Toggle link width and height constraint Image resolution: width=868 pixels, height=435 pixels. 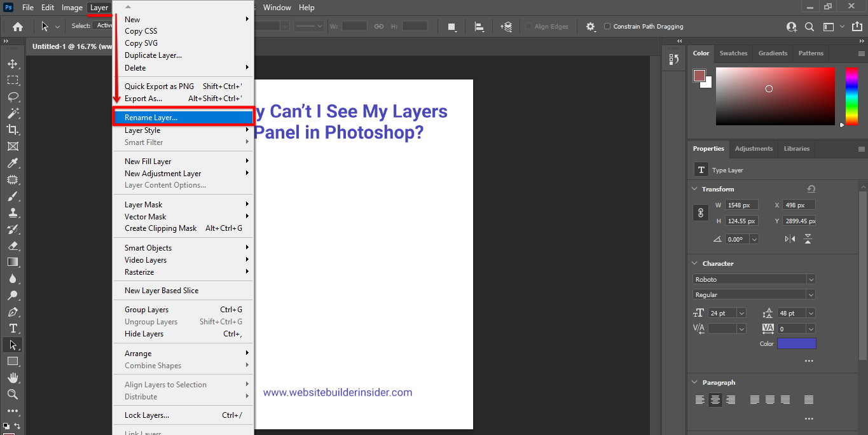700,213
